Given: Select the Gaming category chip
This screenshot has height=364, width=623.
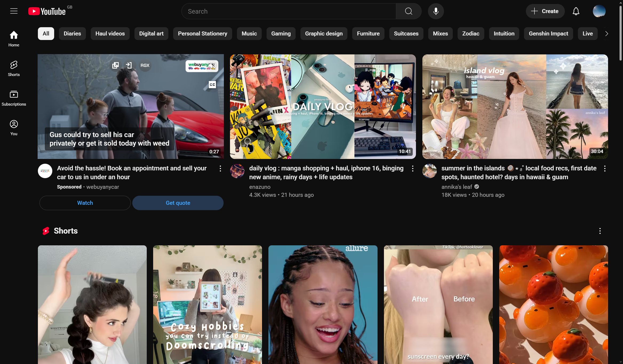Looking at the screenshot, I should (x=281, y=34).
